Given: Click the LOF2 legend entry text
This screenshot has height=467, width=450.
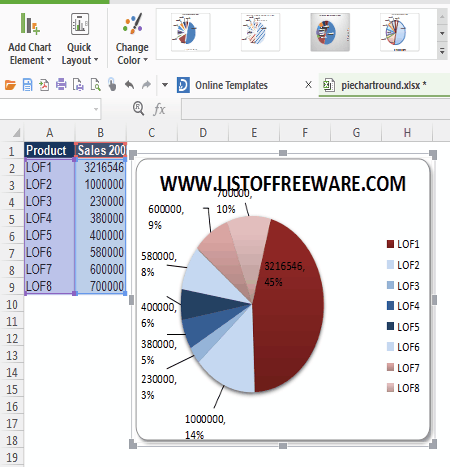Looking at the screenshot, I should (x=408, y=265).
